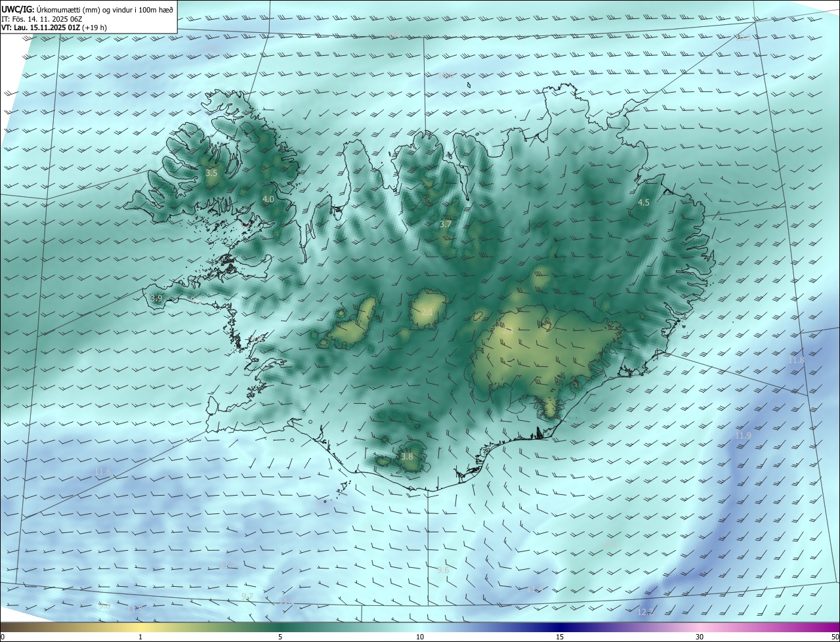This screenshot has width=840, height=642.
Task: Click the colorbar tick label 50
Action: click(835, 637)
